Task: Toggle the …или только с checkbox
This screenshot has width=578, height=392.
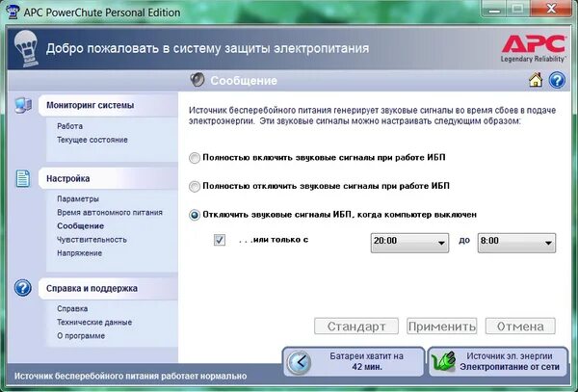Action: (220, 240)
